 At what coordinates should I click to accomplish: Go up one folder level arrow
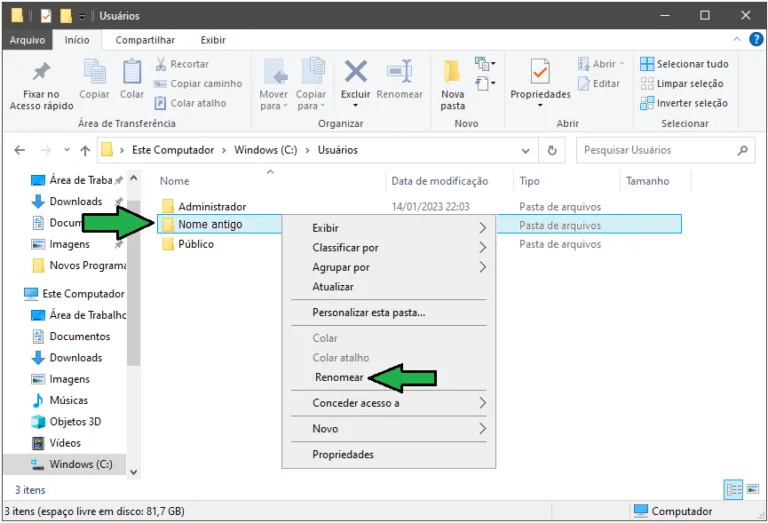(x=85, y=150)
